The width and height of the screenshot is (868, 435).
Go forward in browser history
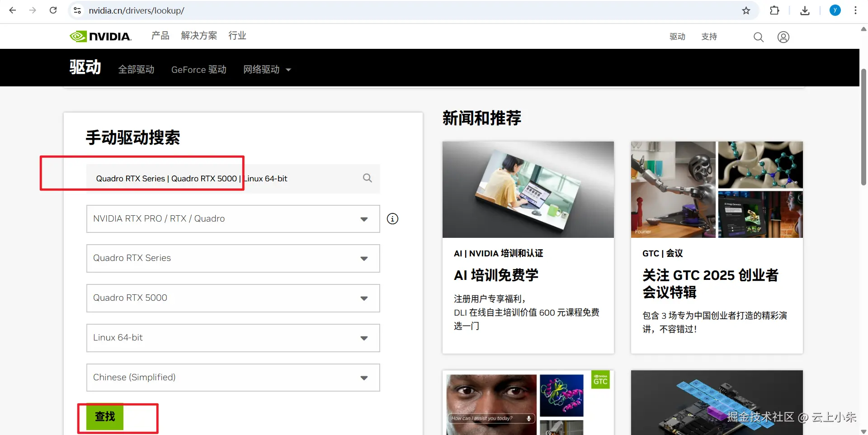click(33, 10)
